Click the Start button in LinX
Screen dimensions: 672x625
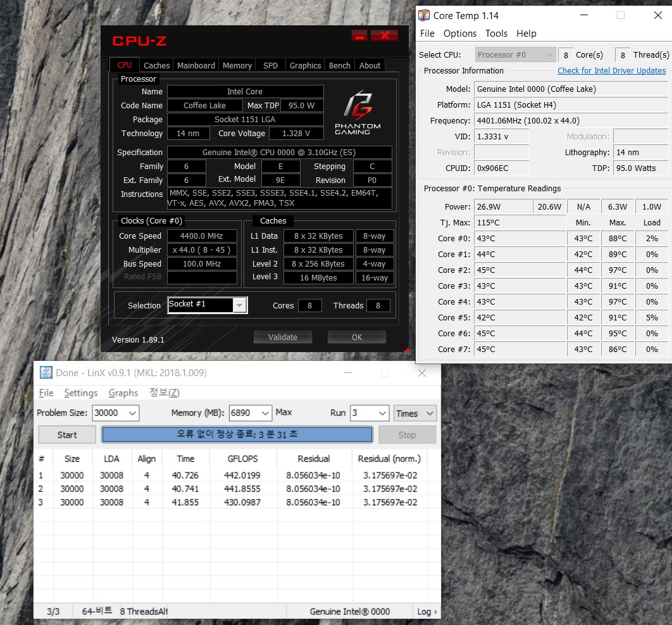click(67, 434)
